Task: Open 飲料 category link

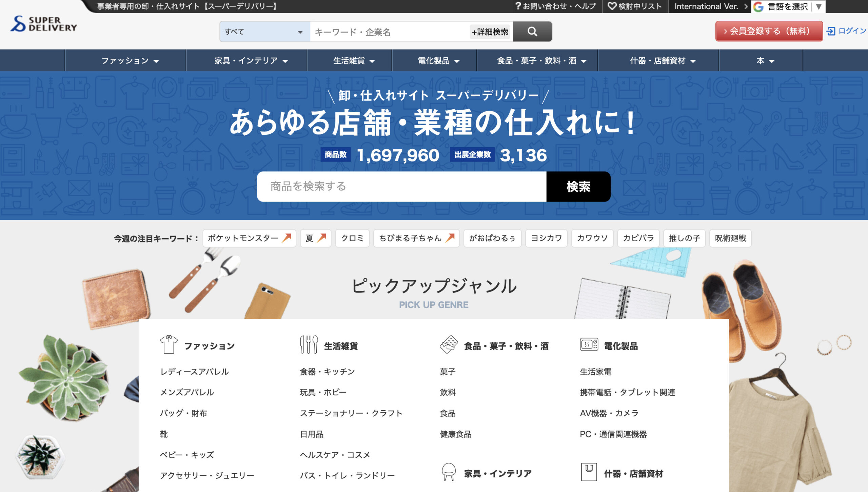Action: pyautogui.click(x=448, y=392)
